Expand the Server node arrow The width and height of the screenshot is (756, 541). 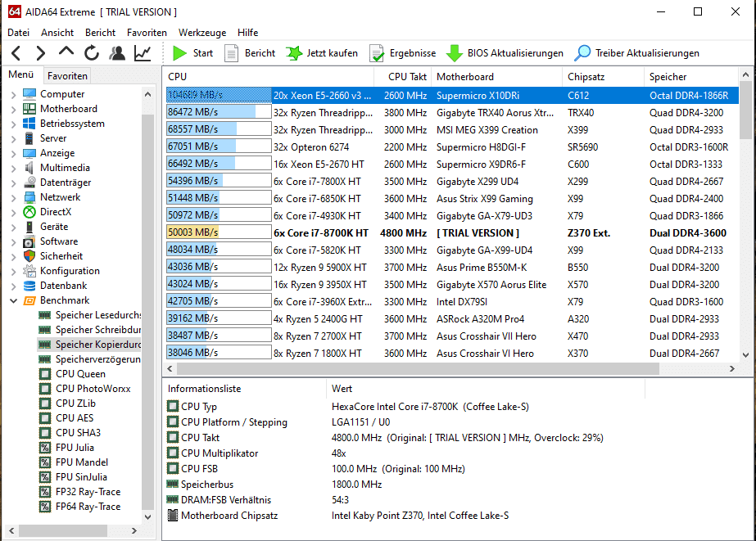coord(13,139)
